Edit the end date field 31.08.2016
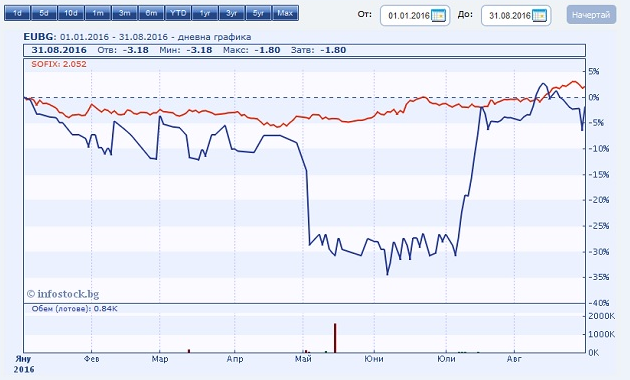The width and height of the screenshot is (630, 380). 515,16
